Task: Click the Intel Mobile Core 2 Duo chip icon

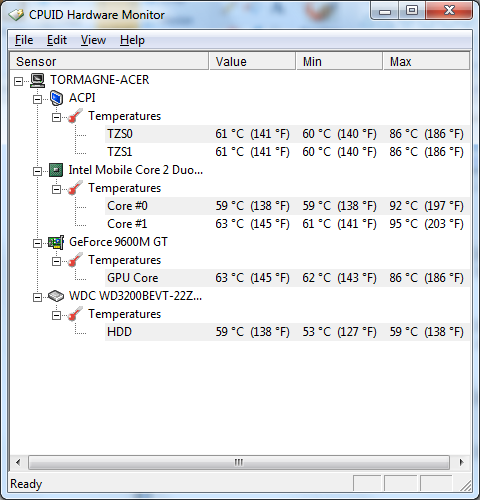Action: coord(56,170)
